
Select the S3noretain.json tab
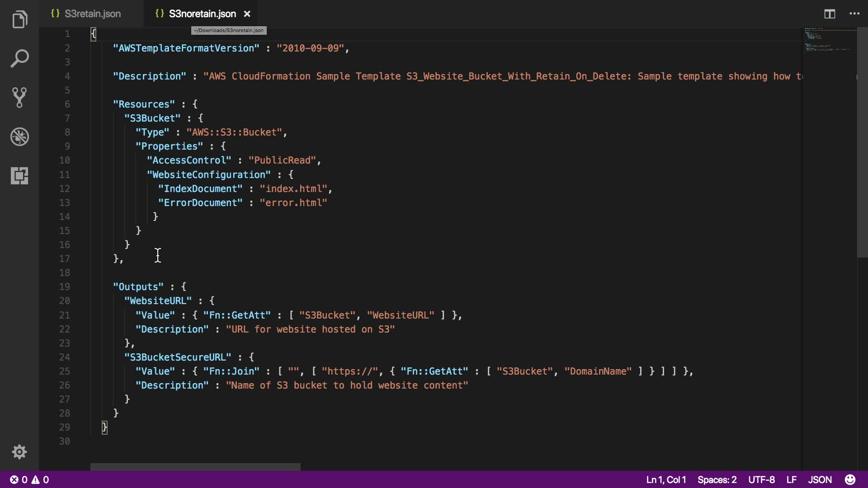tap(202, 14)
